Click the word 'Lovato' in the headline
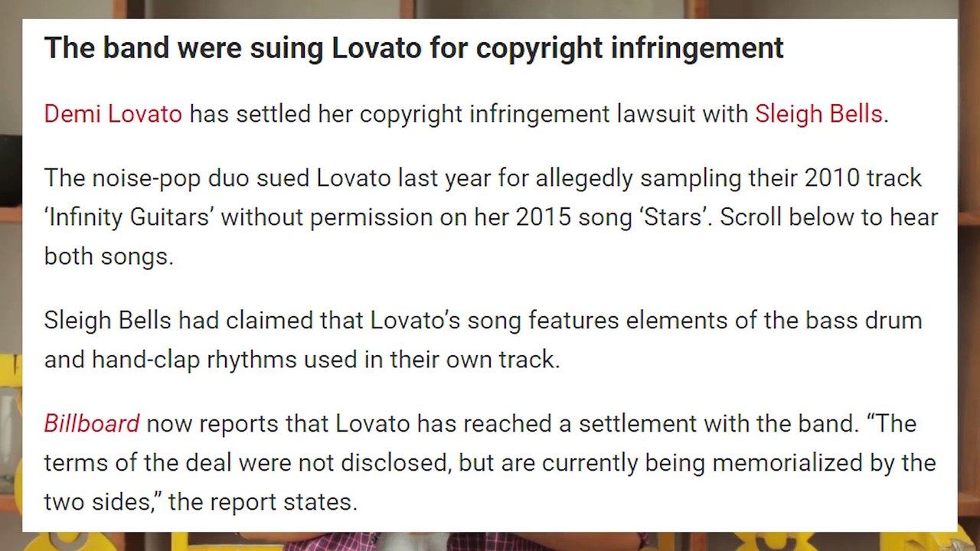This screenshot has width=980, height=551. pyautogui.click(x=376, y=47)
